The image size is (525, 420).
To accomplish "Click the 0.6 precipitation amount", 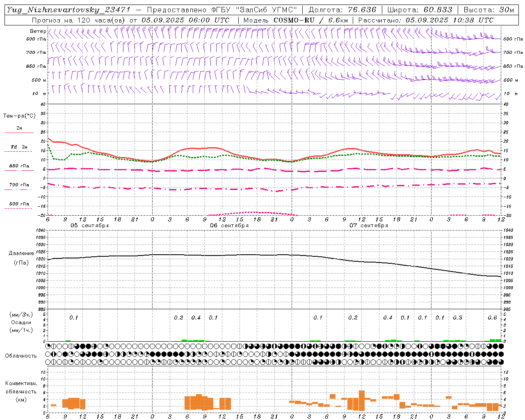I will pyautogui.click(x=492, y=318).
